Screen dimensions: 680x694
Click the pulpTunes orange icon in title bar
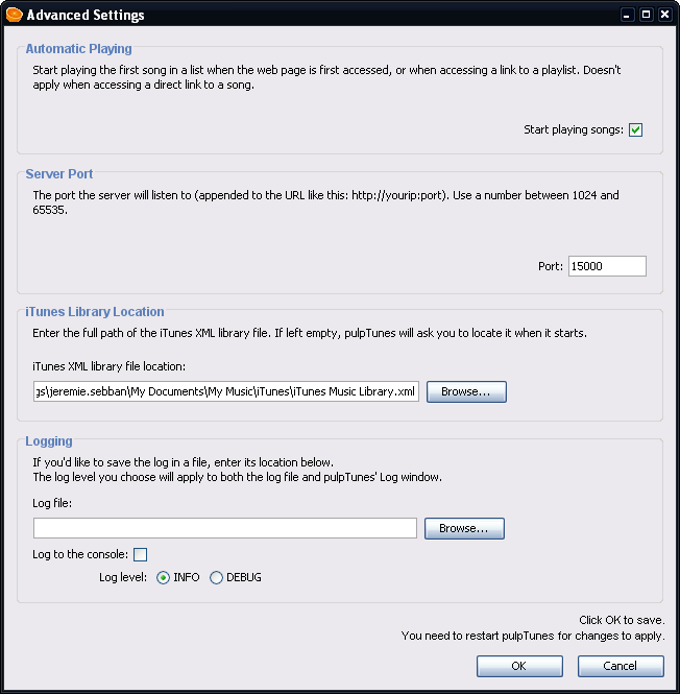(x=14, y=15)
